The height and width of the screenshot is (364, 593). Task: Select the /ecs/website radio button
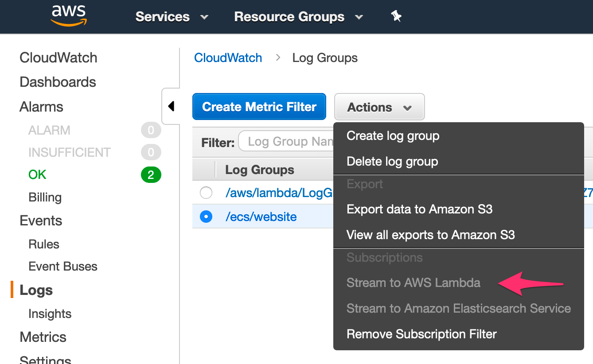pyautogui.click(x=206, y=217)
